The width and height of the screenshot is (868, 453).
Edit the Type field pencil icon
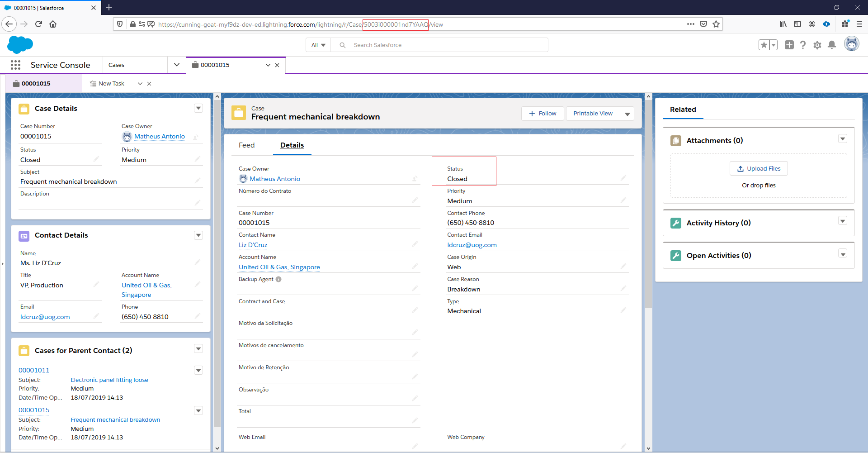tap(623, 310)
